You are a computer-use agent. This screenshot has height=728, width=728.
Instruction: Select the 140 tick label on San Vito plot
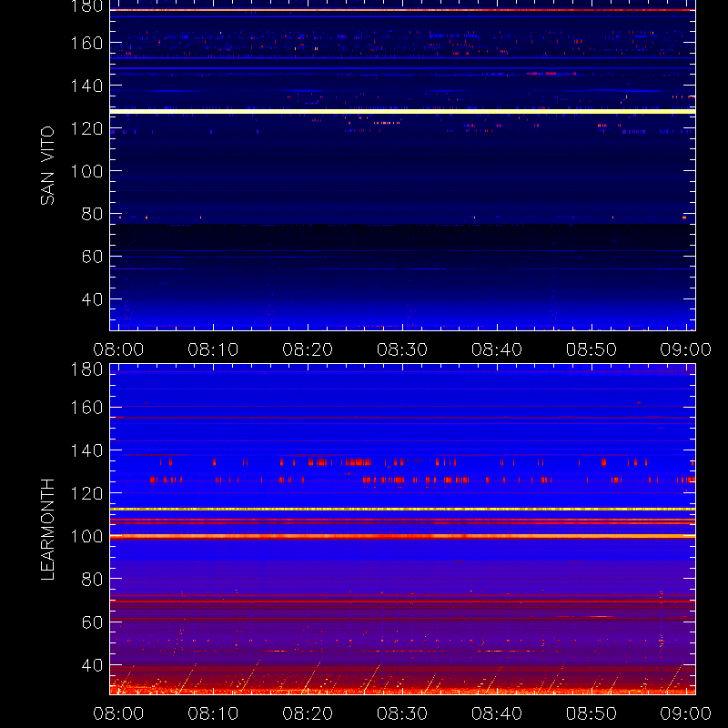point(86,86)
